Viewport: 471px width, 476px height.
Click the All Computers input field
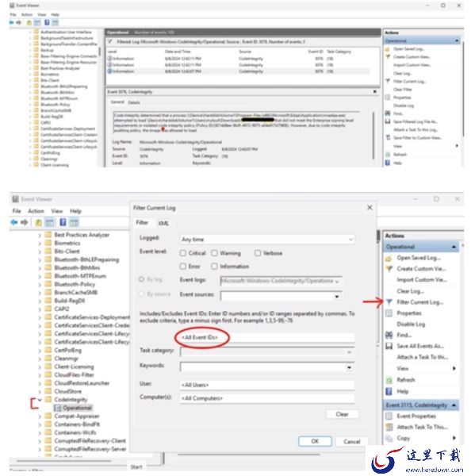267,398
